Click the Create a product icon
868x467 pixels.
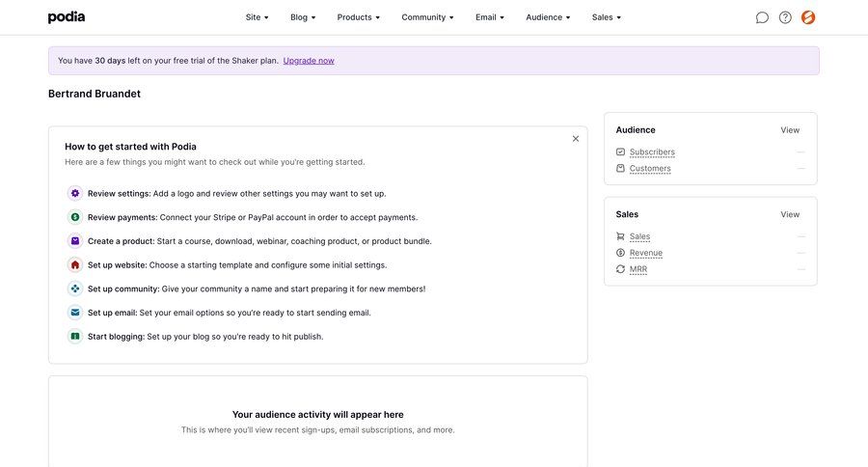click(74, 241)
